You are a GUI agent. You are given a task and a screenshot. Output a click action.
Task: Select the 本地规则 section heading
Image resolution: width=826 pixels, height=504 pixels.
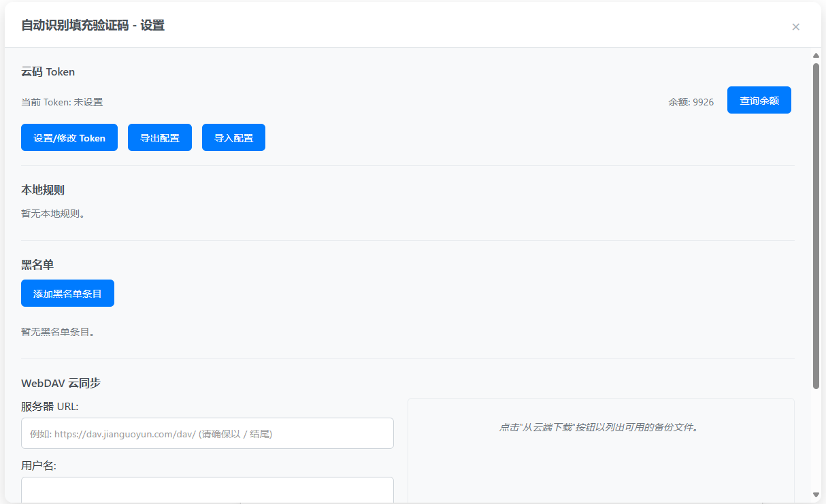click(43, 190)
